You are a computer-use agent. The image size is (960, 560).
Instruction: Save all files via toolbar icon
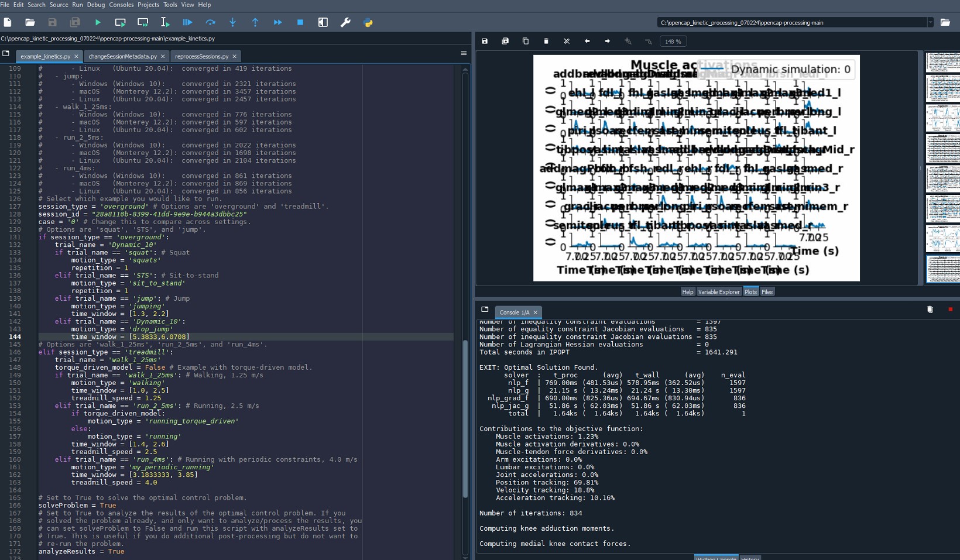(75, 22)
